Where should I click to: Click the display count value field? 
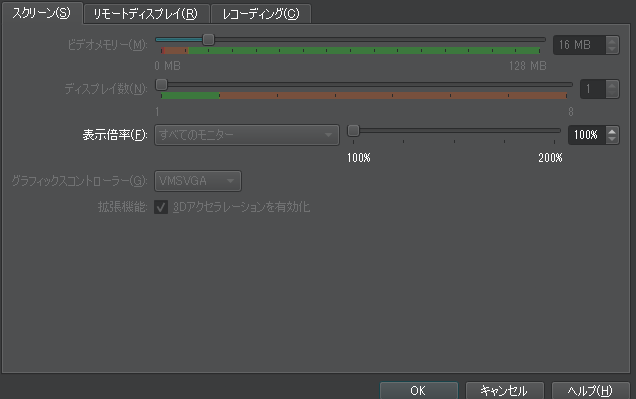click(x=593, y=89)
